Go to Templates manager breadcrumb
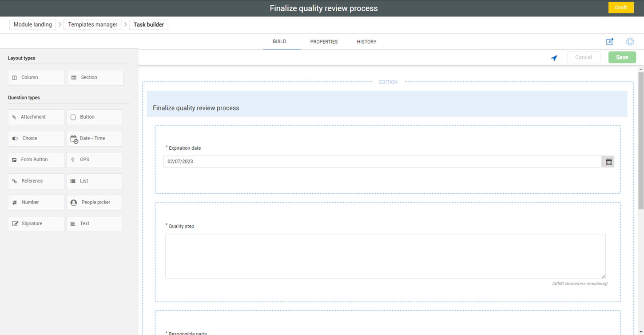The height and width of the screenshot is (335, 644). [93, 25]
